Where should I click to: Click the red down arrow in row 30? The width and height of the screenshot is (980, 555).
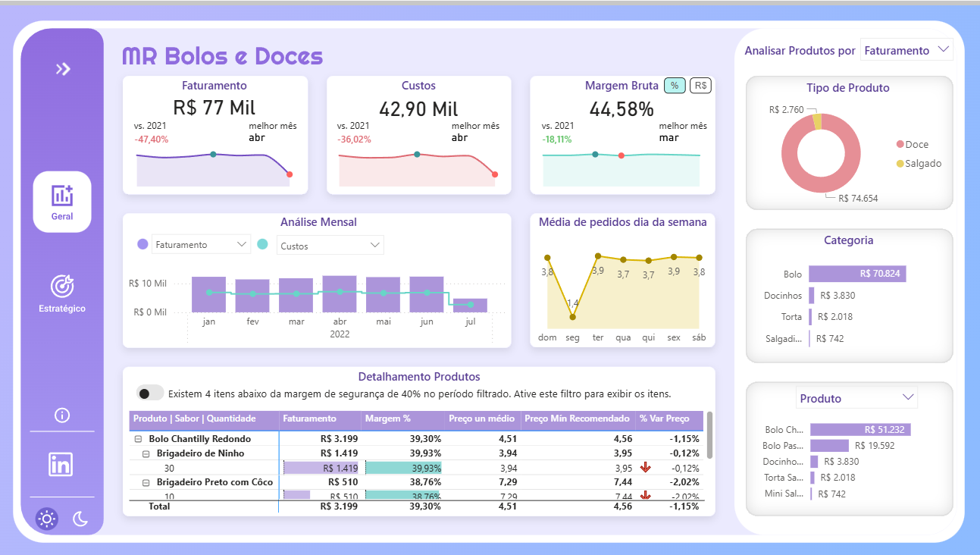[x=645, y=468]
